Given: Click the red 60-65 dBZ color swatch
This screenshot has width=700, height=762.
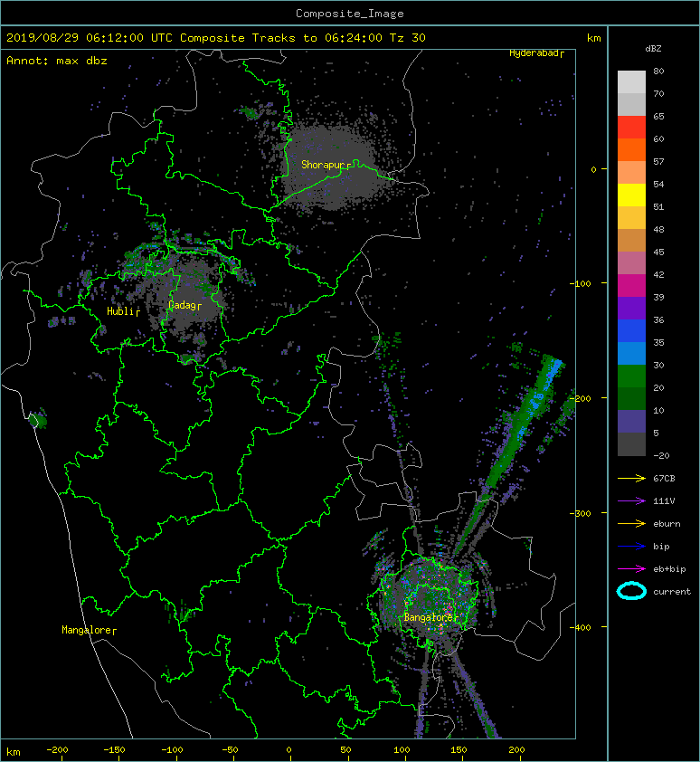Looking at the screenshot, I should [631, 128].
